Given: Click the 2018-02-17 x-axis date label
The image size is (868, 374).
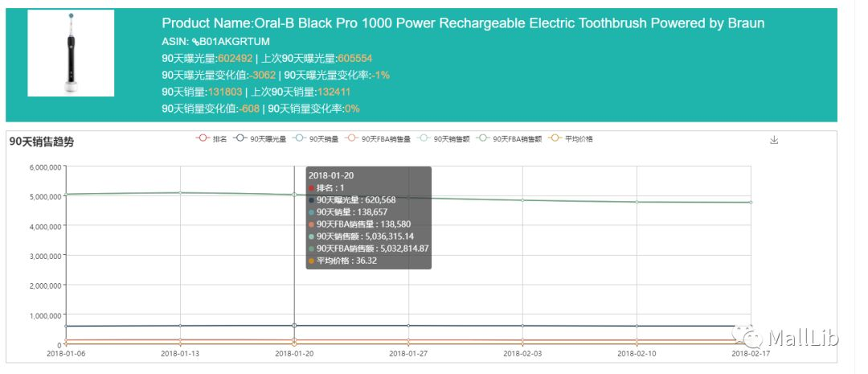Looking at the screenshot, I should coord(750,353).
